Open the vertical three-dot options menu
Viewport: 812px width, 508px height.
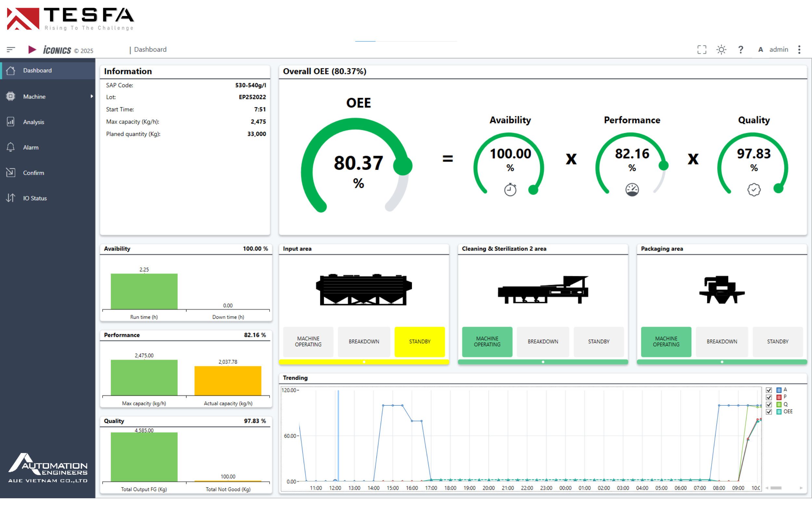[799, 49]
